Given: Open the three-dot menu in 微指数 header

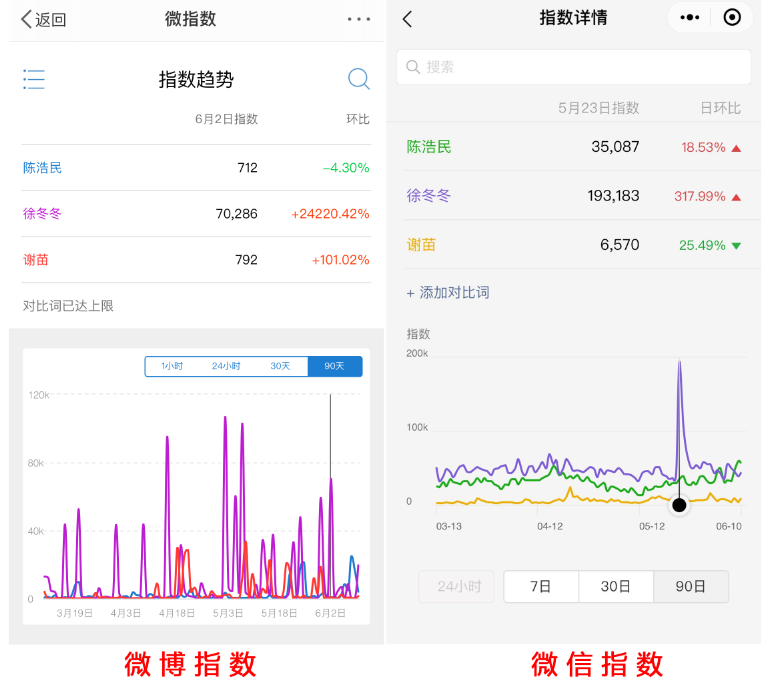Looking at the screenshot, I should pos(359,19).
